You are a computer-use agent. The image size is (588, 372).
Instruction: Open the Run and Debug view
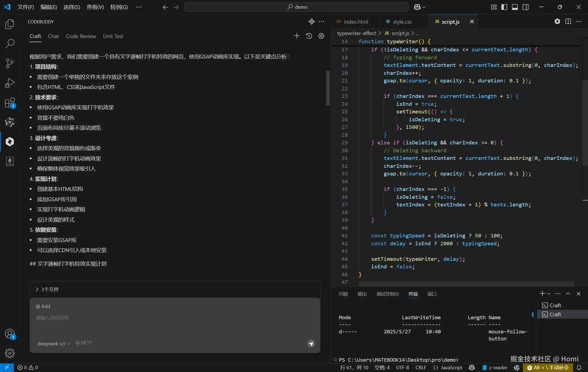(10, 83)
